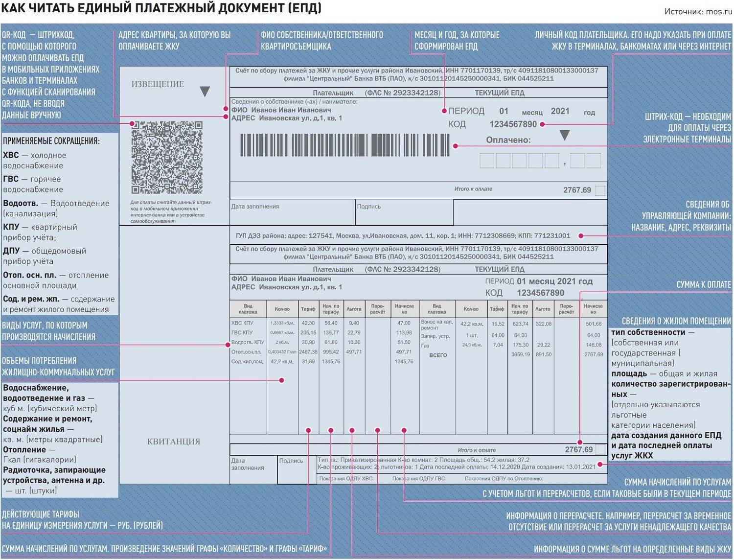
Task: Click the Водоотв. КПУ row label
Action: 248,343
